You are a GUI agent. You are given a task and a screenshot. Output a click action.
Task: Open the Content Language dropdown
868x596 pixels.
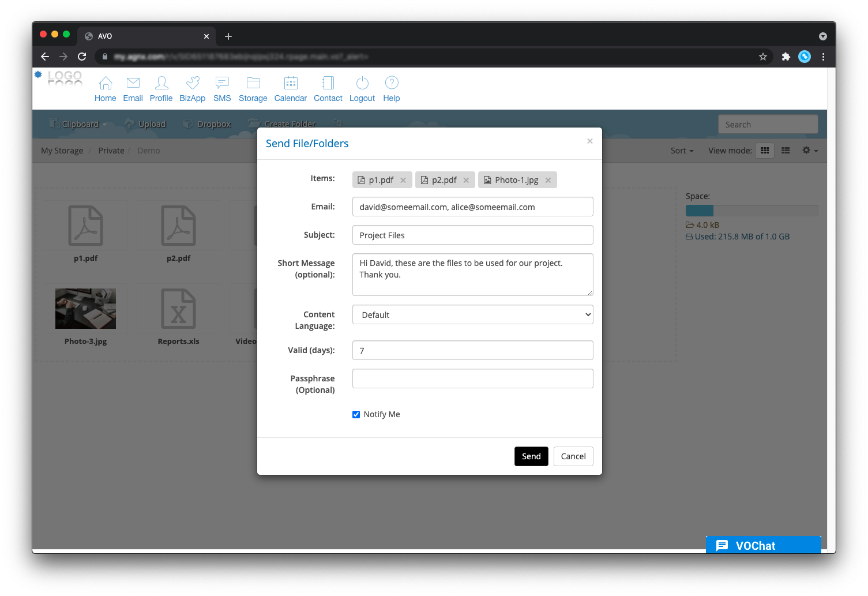tap(472, 315)
